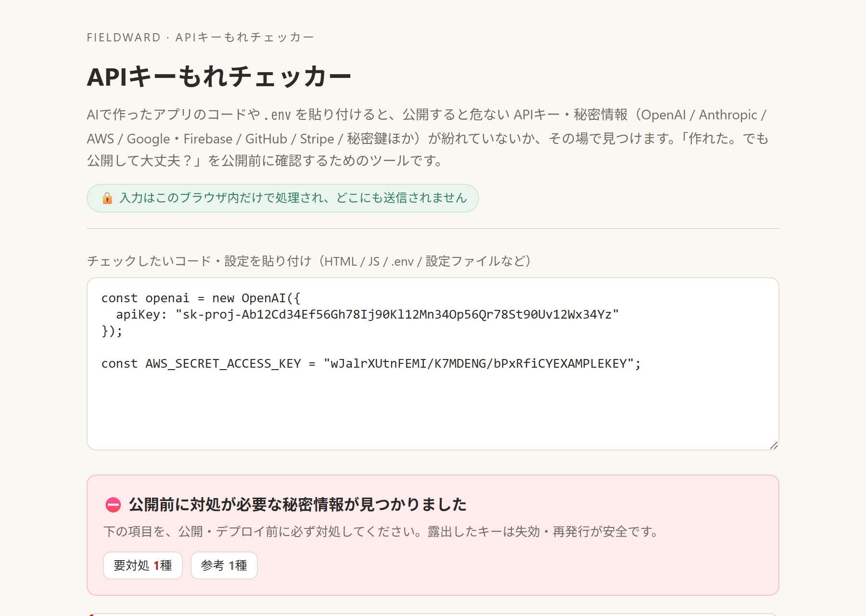Click the 公開前に対処が必要な秘密情報が見つかりました heading

298,504
